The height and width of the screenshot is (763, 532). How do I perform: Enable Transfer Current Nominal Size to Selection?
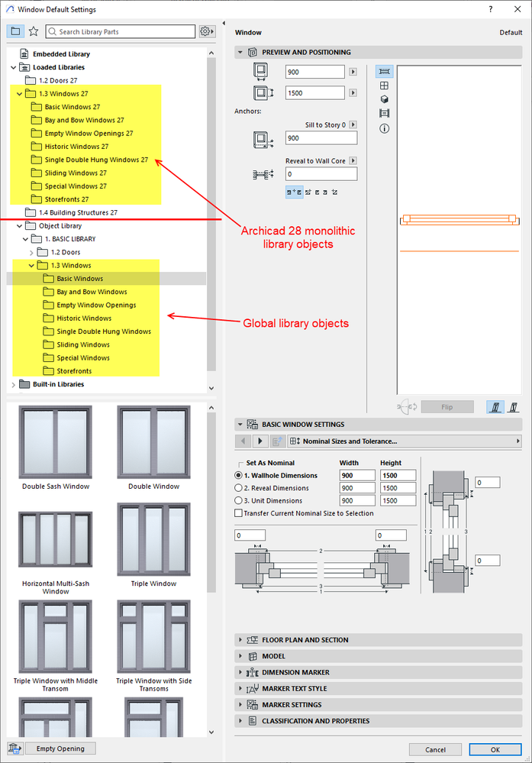click(x=238, y=513)
